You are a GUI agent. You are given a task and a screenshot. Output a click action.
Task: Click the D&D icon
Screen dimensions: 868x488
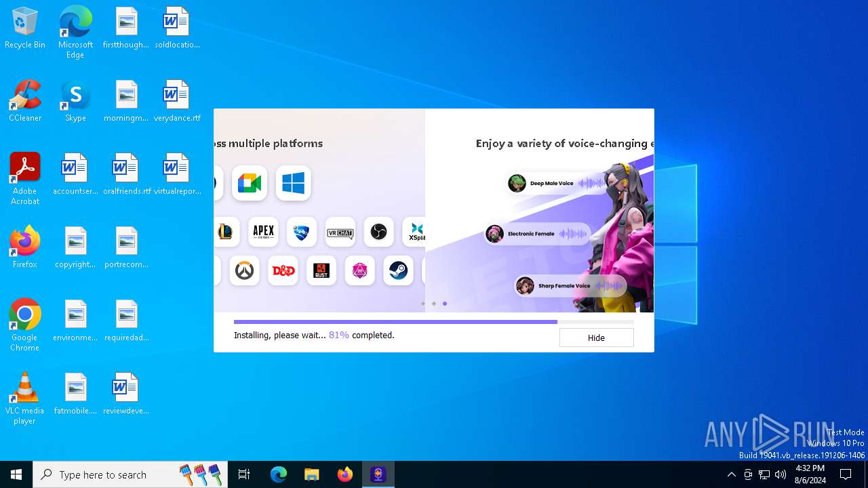(283, 271)
